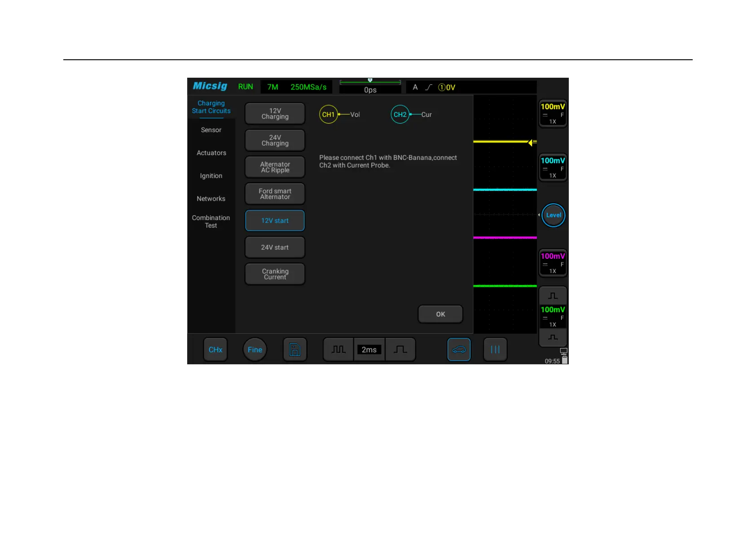This screenshot has width=756, height=535.
Task: Choose Alternator AC Ripple test
Action: click(275, 167)
